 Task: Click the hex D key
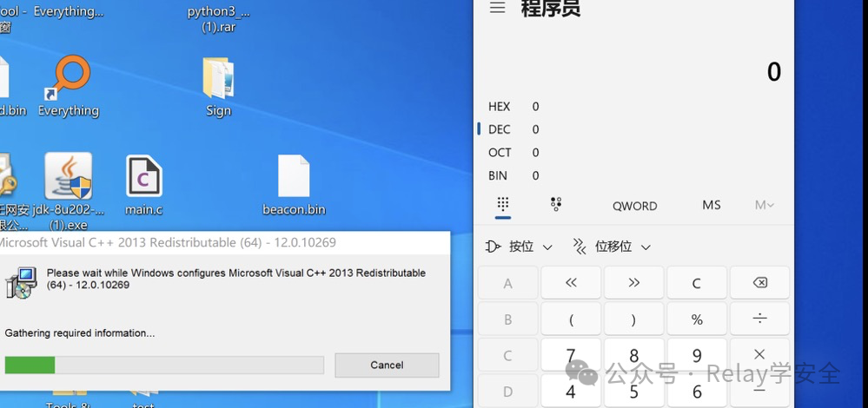point(507,391)
